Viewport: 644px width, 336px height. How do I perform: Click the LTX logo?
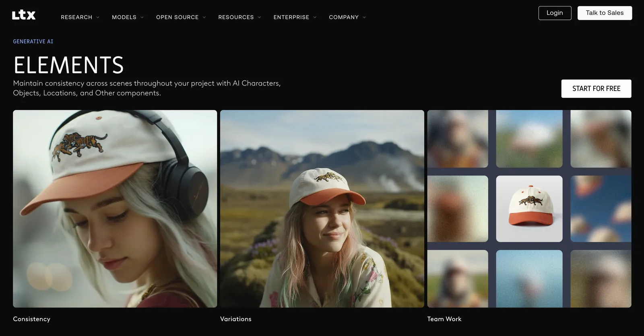coord(24,15)
